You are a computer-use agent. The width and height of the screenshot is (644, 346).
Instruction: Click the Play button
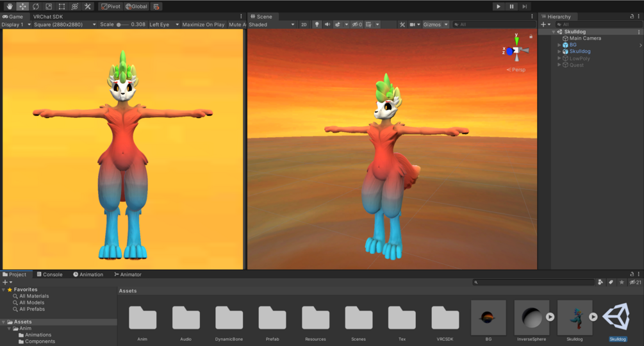coord(498,6)
